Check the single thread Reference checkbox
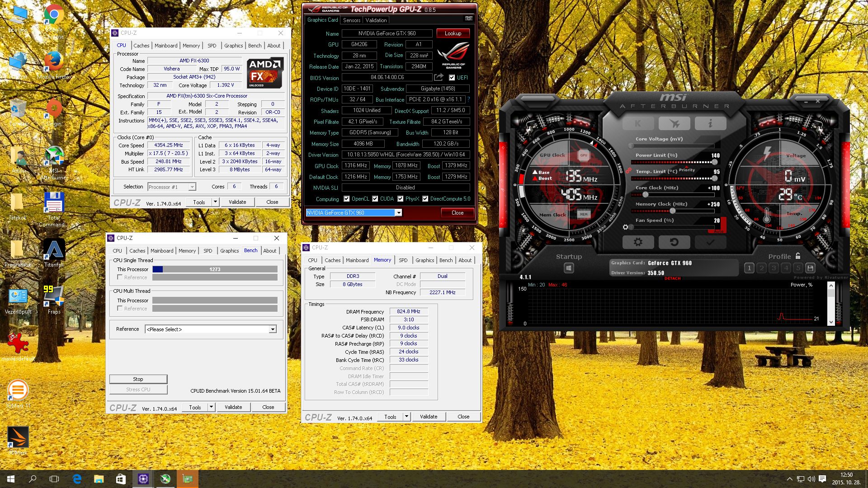This screenshot has width=868, height=488. click(x=120, y=277)
